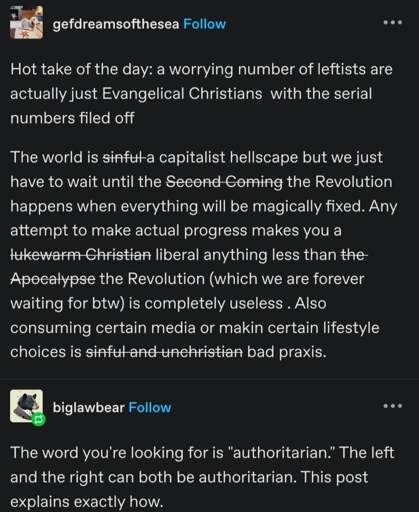Viewport: 419px width, 512px height.
Task: Click the struck-through "Second Coming" text
Action: [224, 182]
